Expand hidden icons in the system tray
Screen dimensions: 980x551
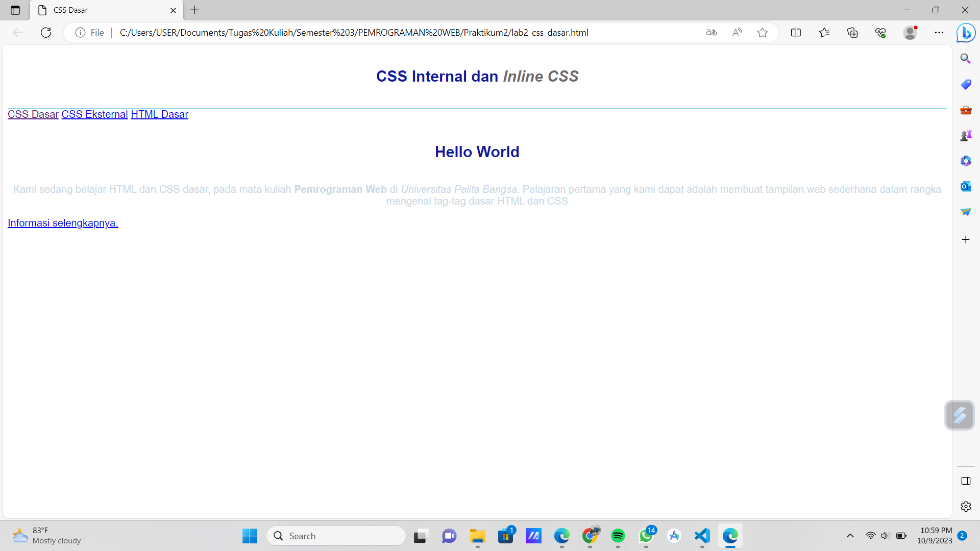(851, 536)
